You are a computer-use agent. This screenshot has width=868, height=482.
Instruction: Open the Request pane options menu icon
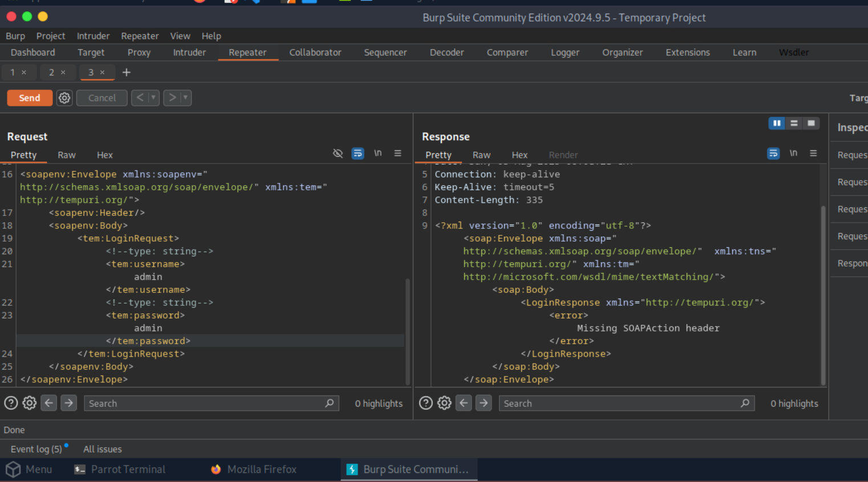(x=398, y=153)
